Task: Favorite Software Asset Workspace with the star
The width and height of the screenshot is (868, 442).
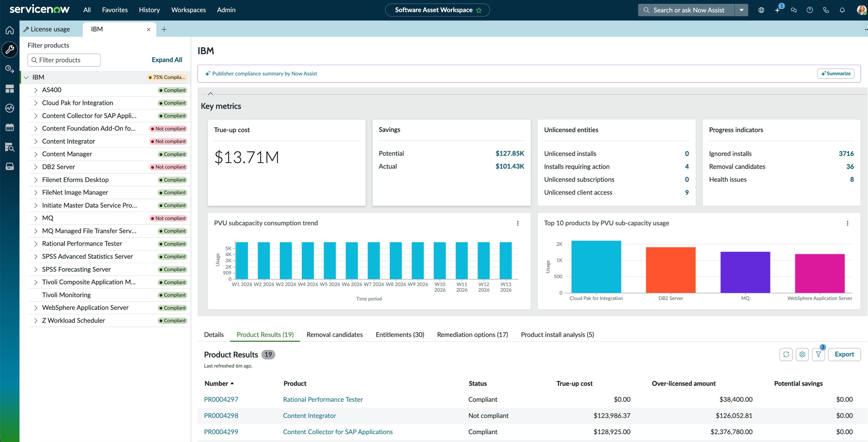Action: pyautogui.click(x=479, y=10)
